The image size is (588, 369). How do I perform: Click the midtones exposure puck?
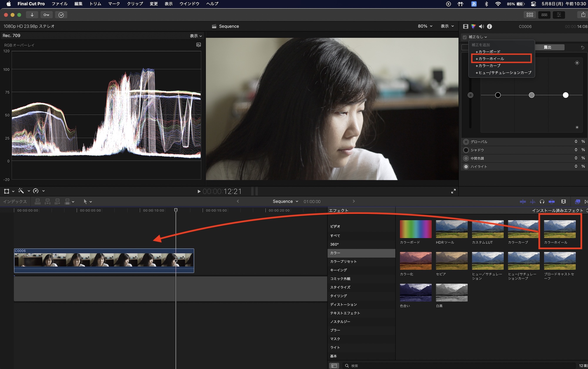532,95
